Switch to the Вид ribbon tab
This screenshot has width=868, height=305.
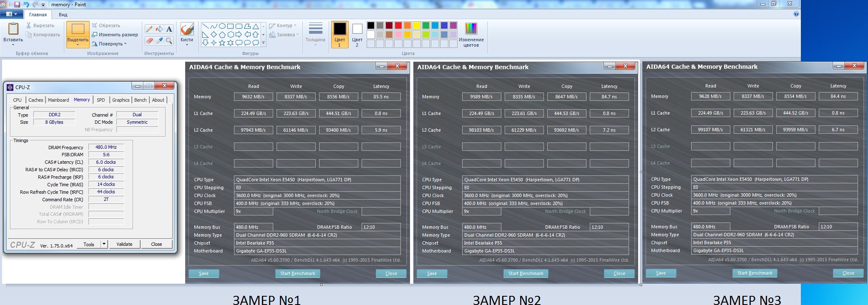tap(63, 15)
